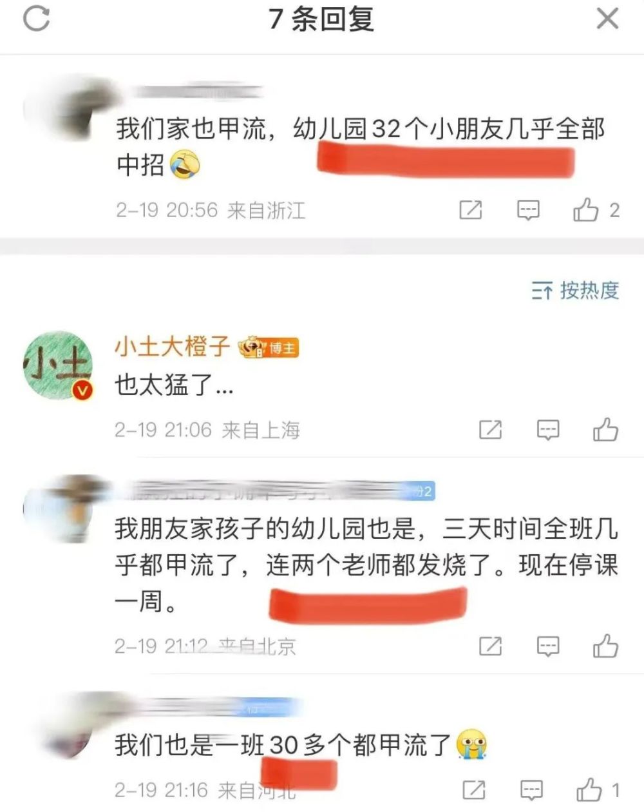Screen dimensions: 644x812
Task: Share the 浙江 comment with the forward icon
Action: [x=471, y=210]
